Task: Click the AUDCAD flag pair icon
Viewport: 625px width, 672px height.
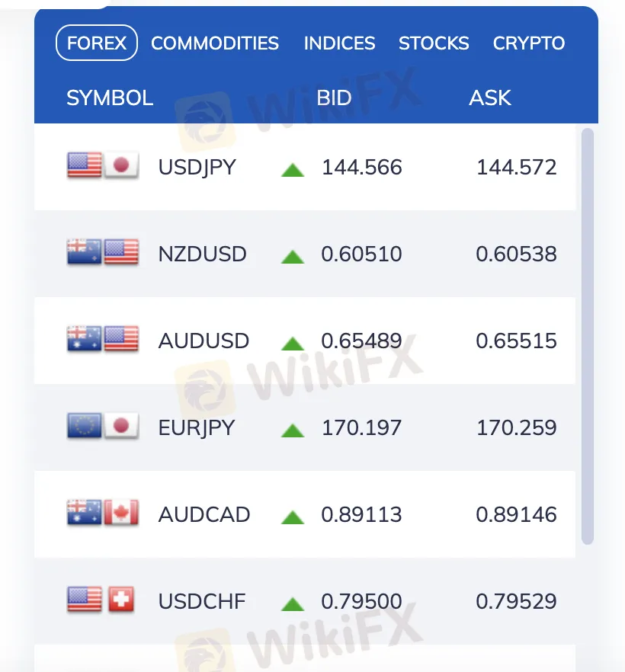Action: (103, 514)
